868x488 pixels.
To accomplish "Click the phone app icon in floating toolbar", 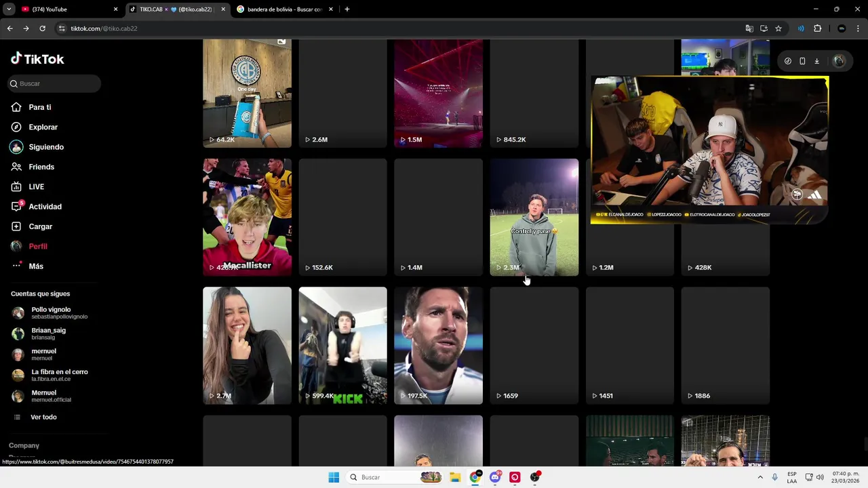I will tap(802, 61).
